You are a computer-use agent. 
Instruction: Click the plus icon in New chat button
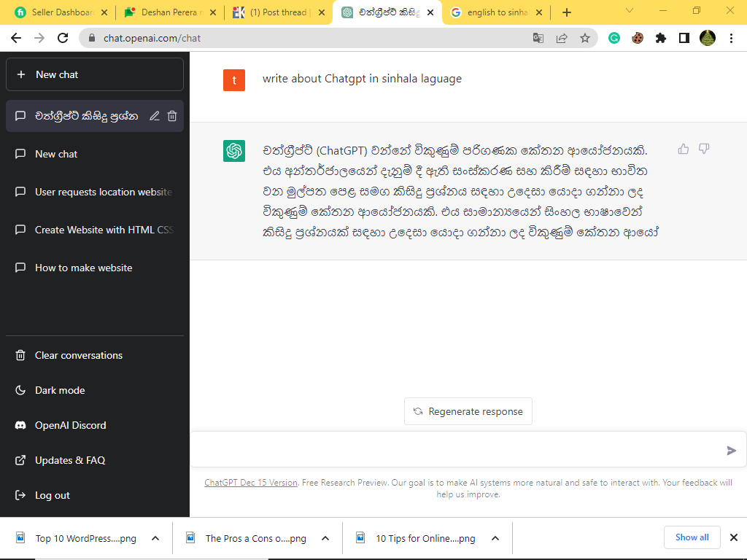pos(21,75)
